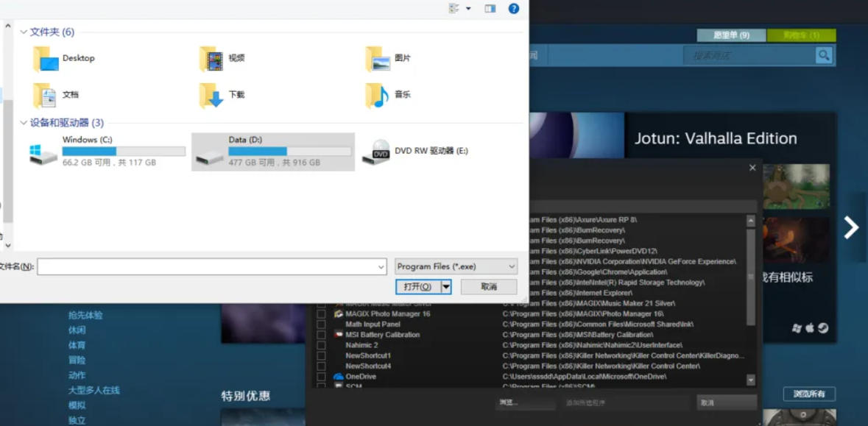Collapse the 文件夹 (6) section
This screenshot has height=426, width=868.
point(24,32)
